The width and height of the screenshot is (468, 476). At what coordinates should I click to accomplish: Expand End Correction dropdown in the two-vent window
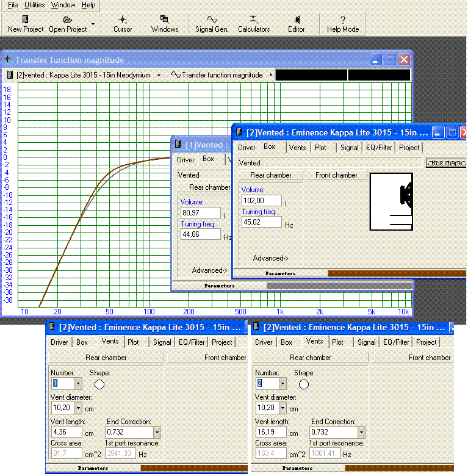pos(361,432)
